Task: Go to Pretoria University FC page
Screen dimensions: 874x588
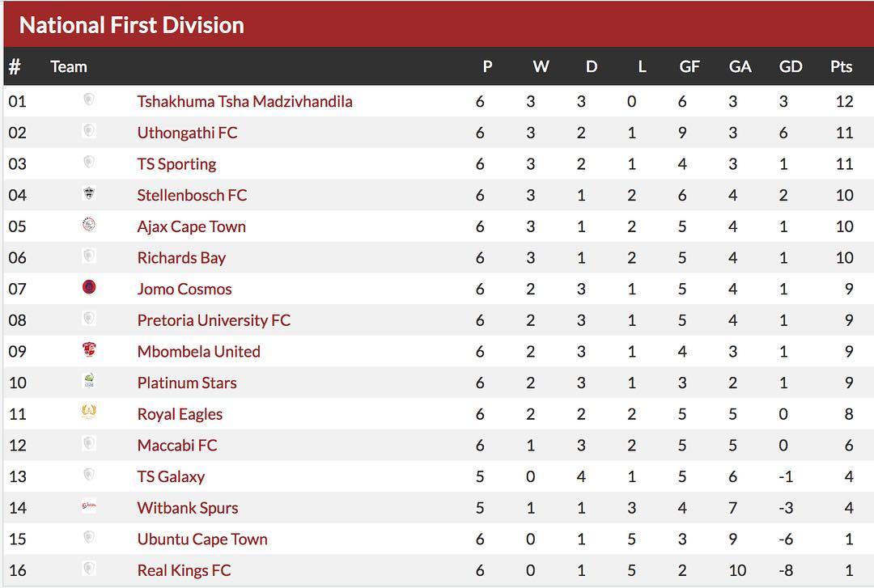Action: point(214,320)
